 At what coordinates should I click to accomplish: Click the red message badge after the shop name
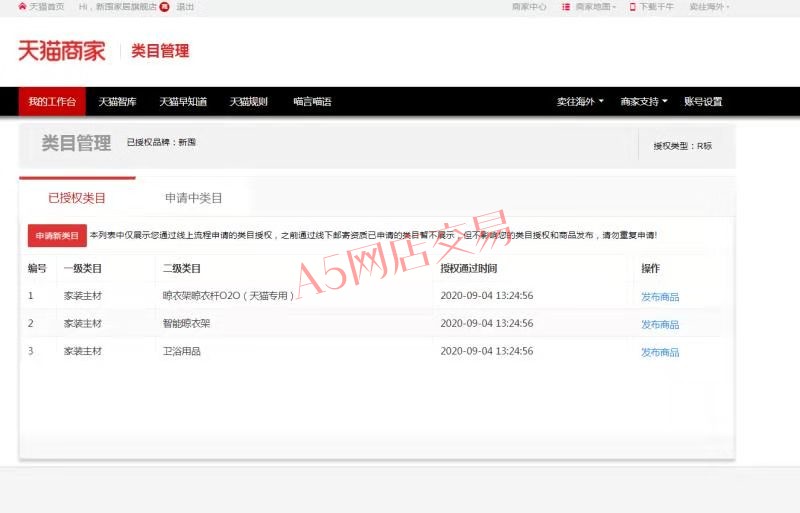(x=164, y=7)
